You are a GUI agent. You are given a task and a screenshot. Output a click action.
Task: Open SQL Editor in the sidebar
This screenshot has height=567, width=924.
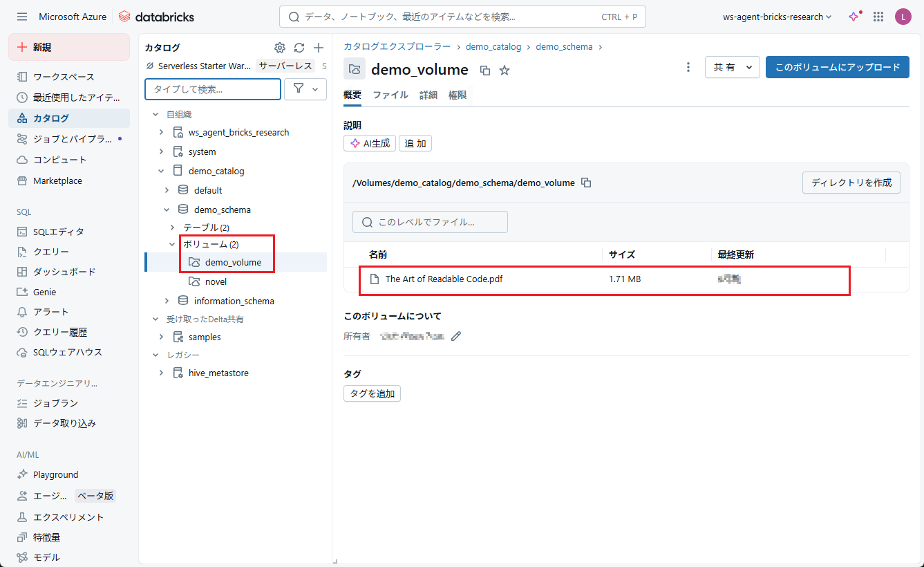(69, 232)
